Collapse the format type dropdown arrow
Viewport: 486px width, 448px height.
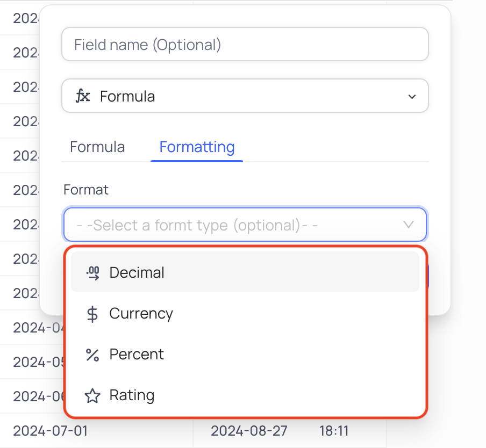[x=409, y=225]
